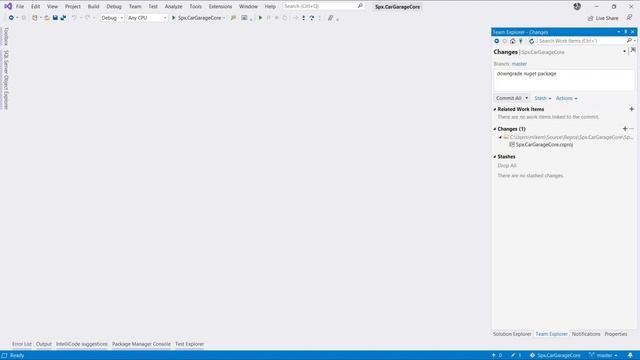Click the Live Share button
The width and height of the screenshot is (640, 360).
[603, 18]
